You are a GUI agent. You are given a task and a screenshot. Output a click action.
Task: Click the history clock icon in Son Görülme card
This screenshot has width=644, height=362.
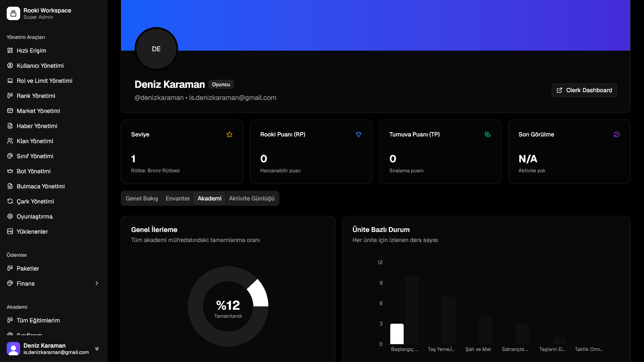617,134
